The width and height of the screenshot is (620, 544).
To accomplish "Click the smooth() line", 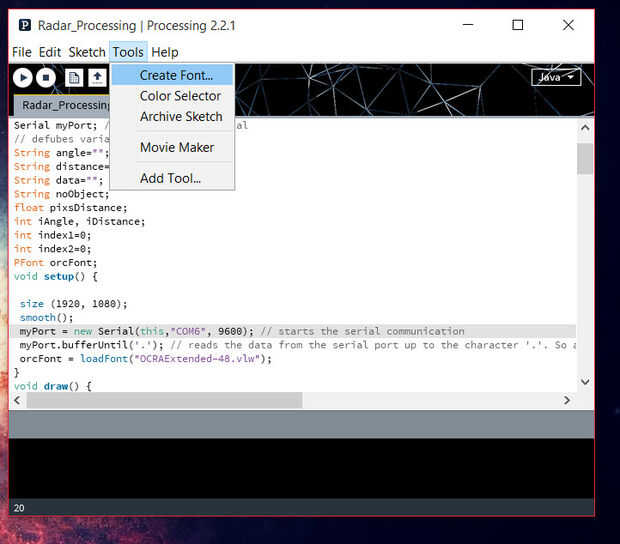I will click(46, 317).
